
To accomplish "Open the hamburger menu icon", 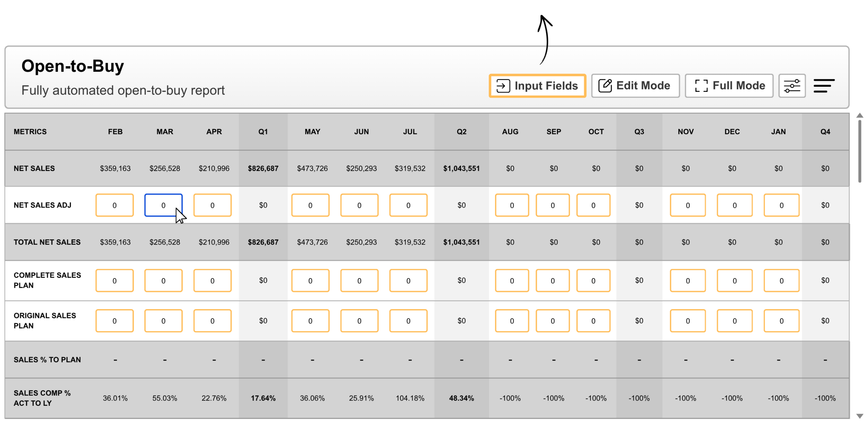I will 824,86.
